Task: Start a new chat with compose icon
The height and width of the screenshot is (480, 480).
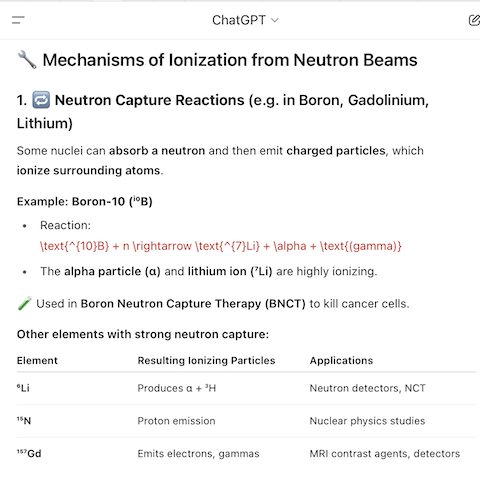Action: tap(474, 20)
